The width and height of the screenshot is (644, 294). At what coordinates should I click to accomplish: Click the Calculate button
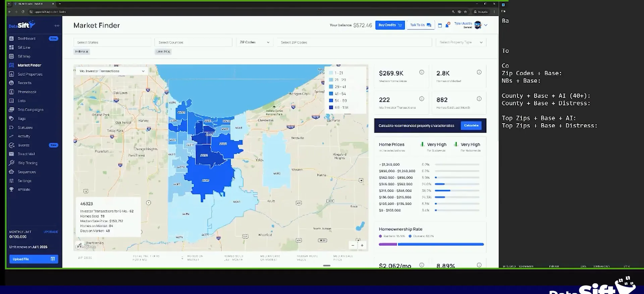(471, 126)
